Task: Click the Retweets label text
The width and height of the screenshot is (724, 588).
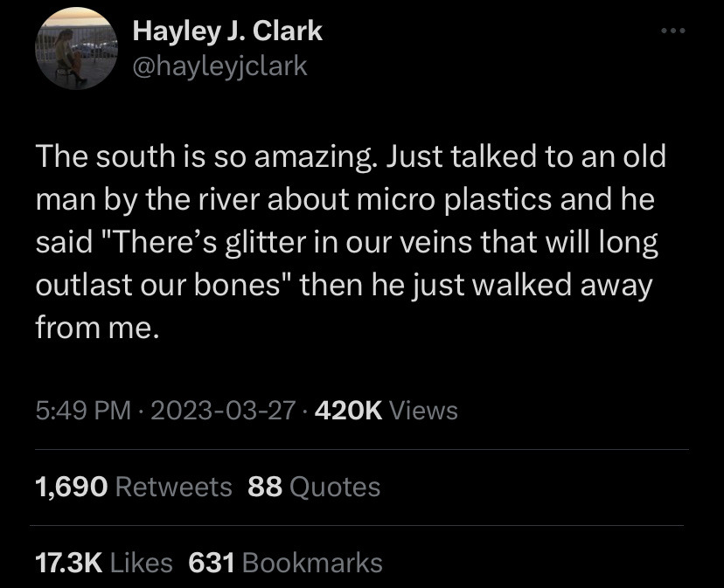Action: tap(174, 487)
